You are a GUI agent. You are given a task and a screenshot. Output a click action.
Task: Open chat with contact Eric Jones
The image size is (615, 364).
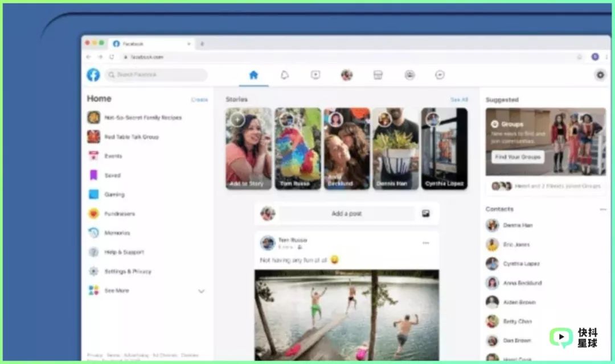[x=508, y=245]
